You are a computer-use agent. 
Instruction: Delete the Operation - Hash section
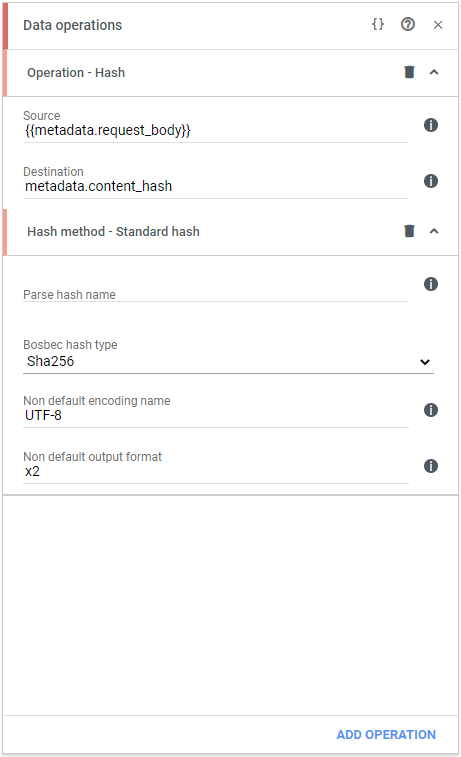pos(409,72)
